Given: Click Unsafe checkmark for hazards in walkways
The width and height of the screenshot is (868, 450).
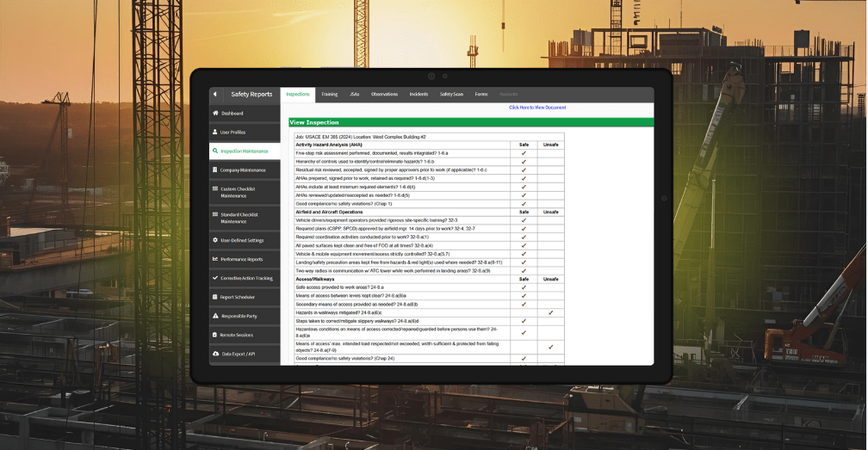Looking at the screenshot, I should coord(551,312).
